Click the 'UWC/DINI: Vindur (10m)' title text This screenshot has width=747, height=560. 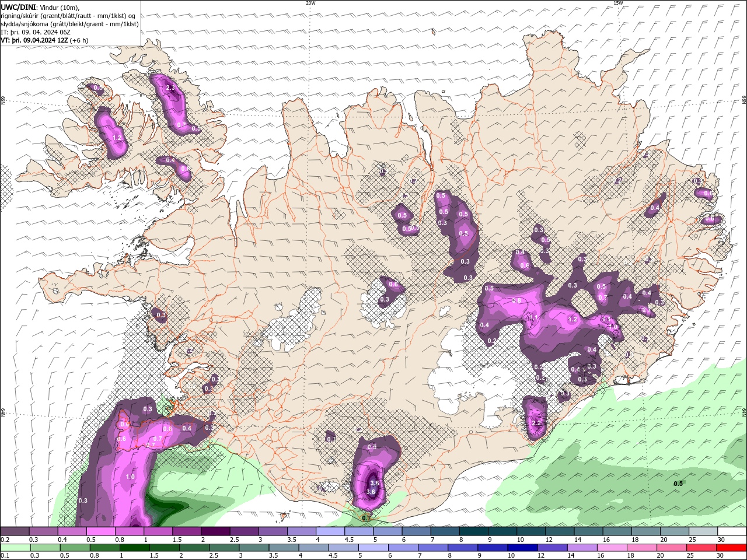point(40,6)
